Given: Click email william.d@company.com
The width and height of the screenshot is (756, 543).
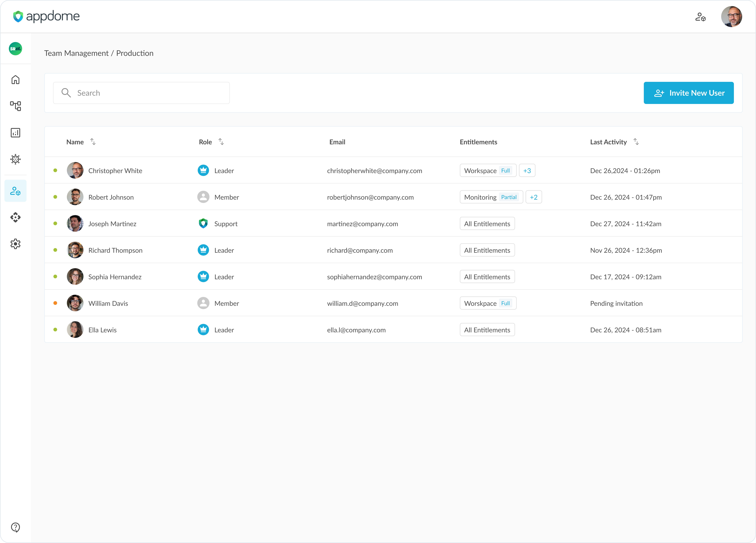Looking at the screenshot, I should click(363, 304).
